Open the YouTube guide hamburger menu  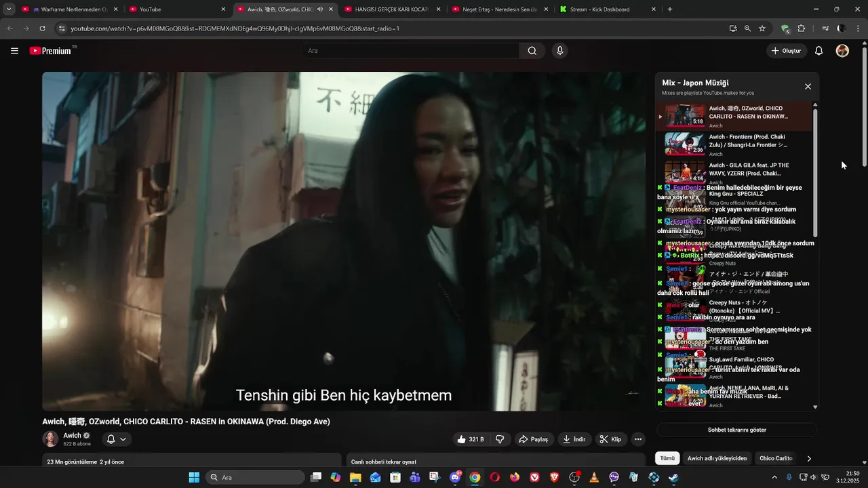click(14, 51)
